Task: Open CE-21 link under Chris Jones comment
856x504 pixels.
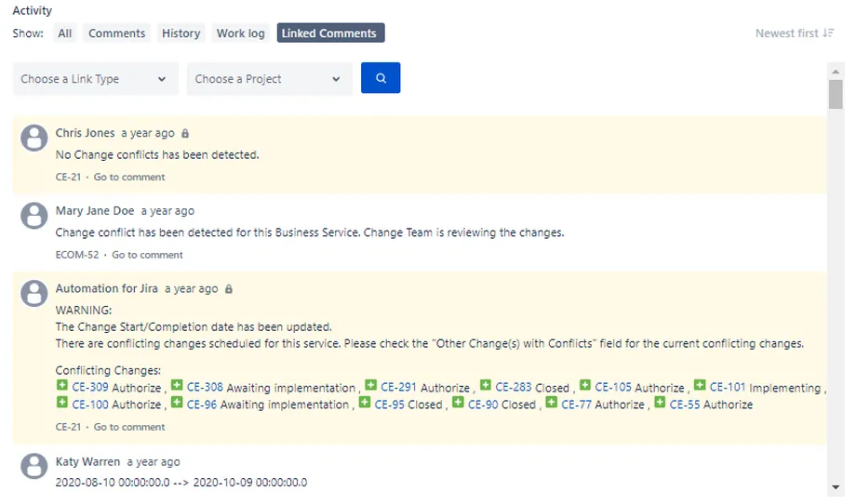Action: point(68,178)
